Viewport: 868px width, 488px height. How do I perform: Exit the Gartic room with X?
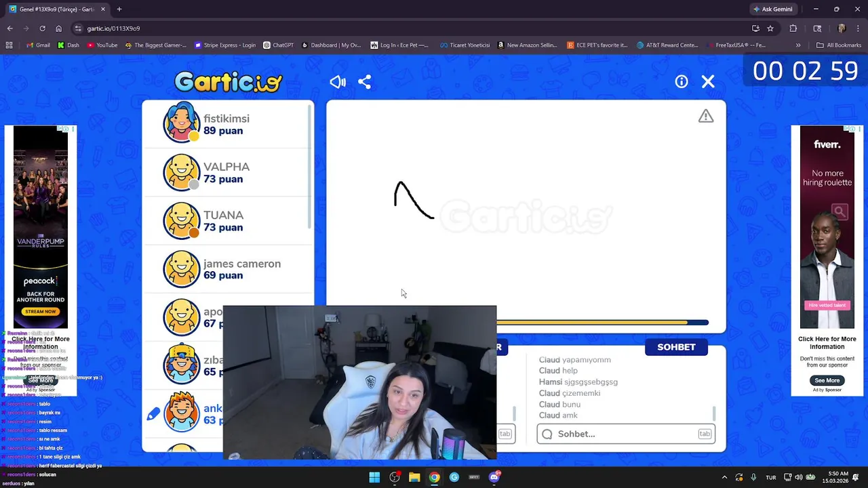tap(708, 81)
